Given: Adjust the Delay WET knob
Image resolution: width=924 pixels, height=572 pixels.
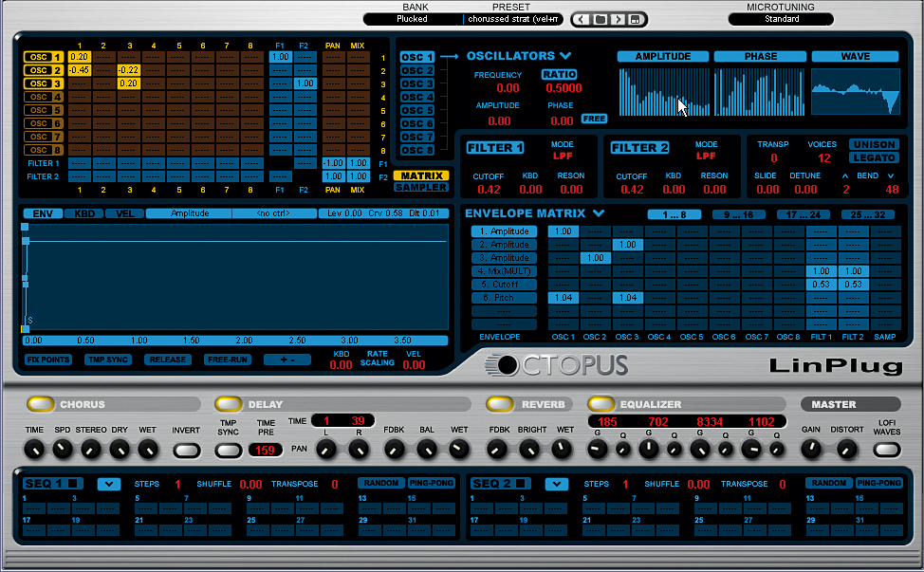Looking at the screenshot, I should (x=458, y=450).
